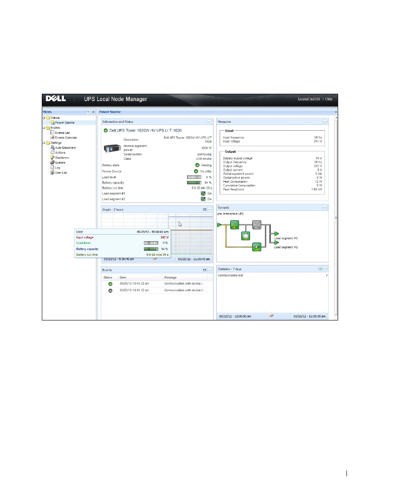
Task: Click the Dell UPS Tower 1920W title text
Action: 145,130
